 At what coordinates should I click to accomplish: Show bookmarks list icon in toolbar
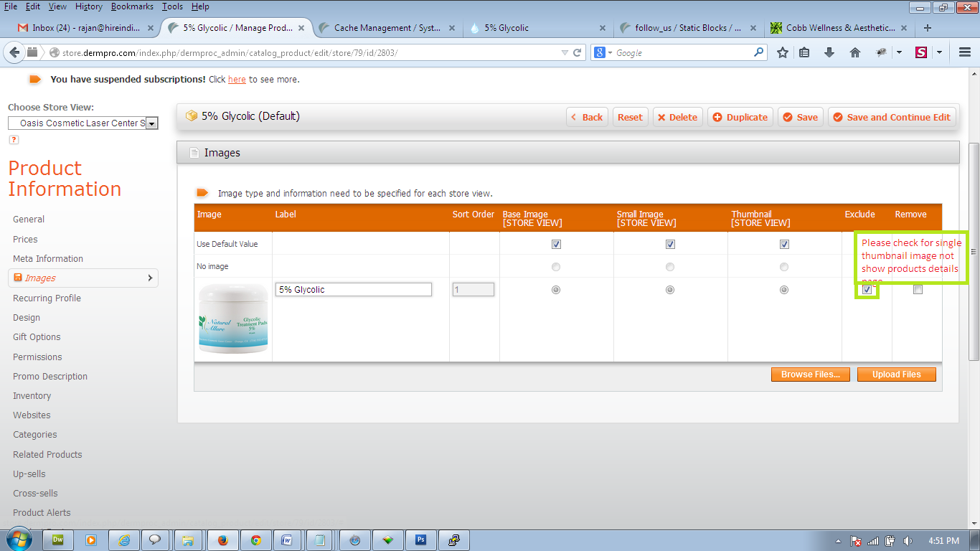(x=804, y=52)
